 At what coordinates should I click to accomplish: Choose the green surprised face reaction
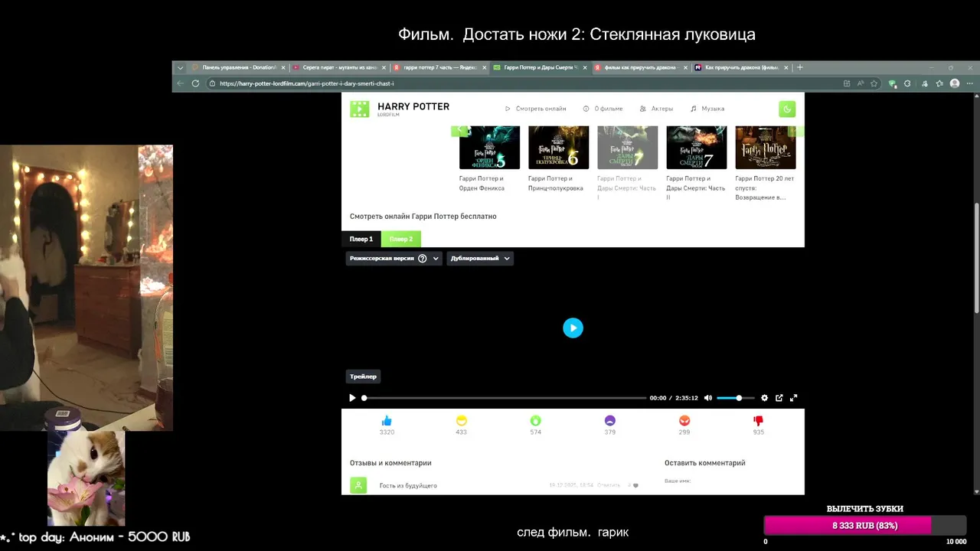pos(535,421)
